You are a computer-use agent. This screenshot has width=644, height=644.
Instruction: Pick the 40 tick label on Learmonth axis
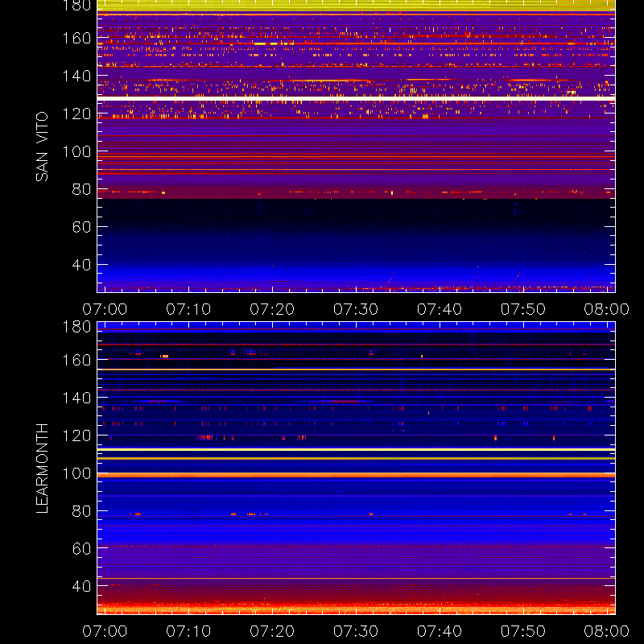[81, 586]
